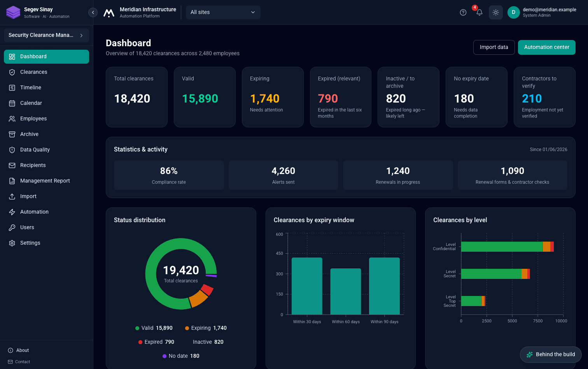The height and width of the screenshot is (369, 588).
Task: Click the Users key icon
Action: click(x=12, y=228)
